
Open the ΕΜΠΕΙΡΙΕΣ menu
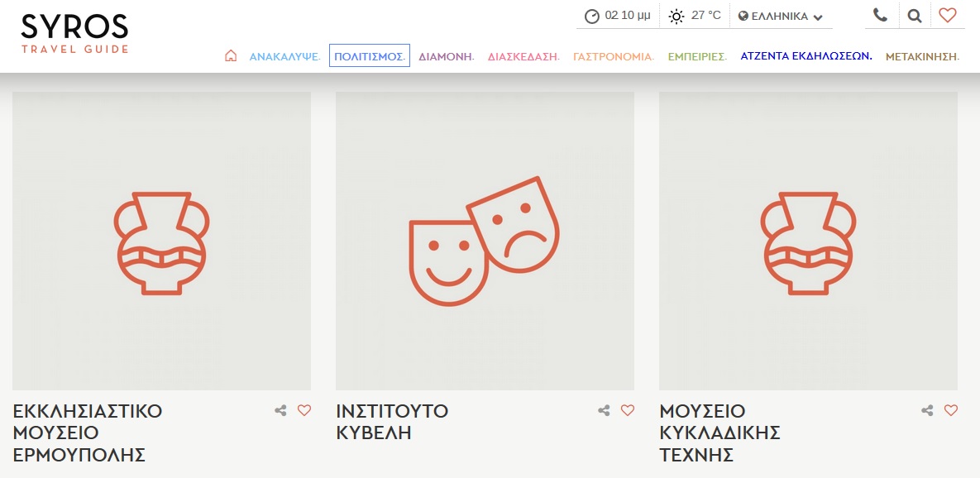point(697,56)
